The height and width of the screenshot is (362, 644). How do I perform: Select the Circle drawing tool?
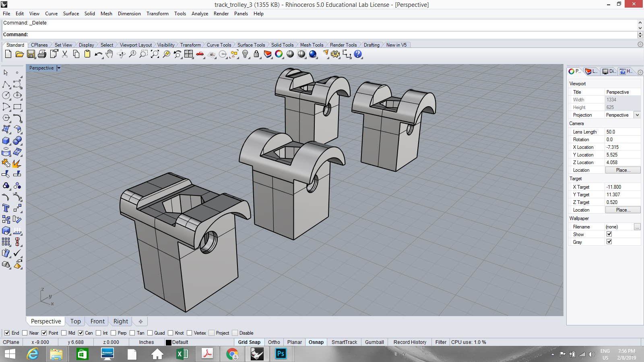point(6,95)
